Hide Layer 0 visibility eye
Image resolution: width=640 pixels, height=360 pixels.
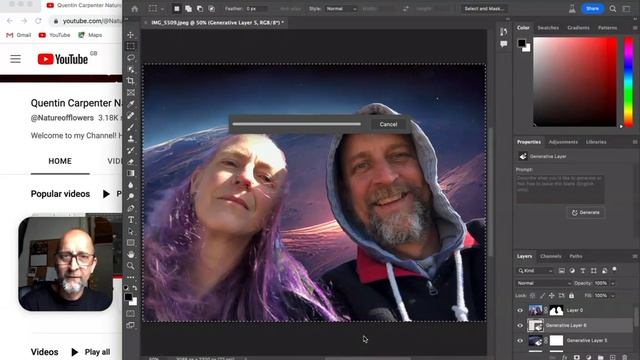520,310
